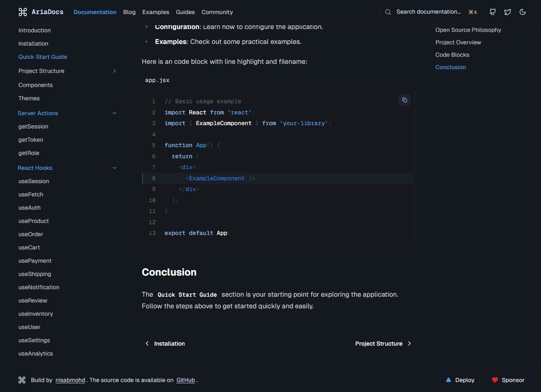Click the AriaDocs command logo icon
The height and width of the screenshot is (392, 541).
(22, 12)
